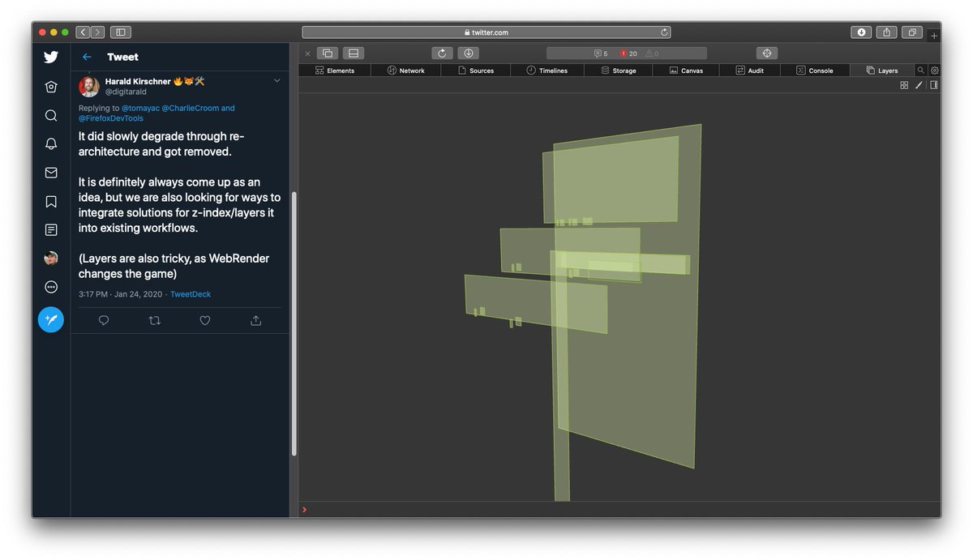Toggle paint flashing in the Layers panel
Screen dimensions: 973x560
point(919,85)
